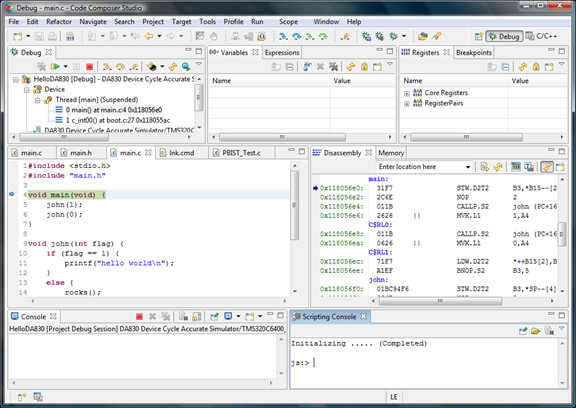This screenshot has width=576, height=408.
Task: Click the Variables view horizontal scrollbar
Action: click(282, 137)
